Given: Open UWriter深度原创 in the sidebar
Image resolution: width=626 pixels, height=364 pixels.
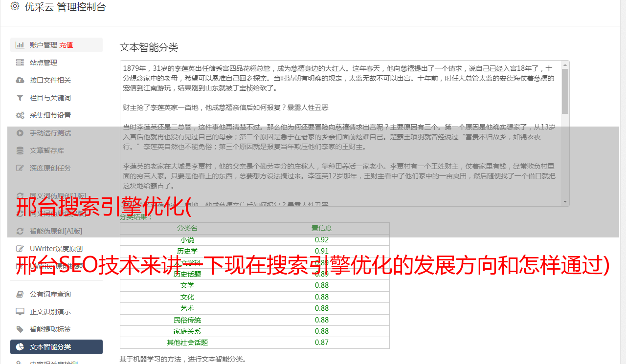Looking at the screenshot, I should point(56,249).
